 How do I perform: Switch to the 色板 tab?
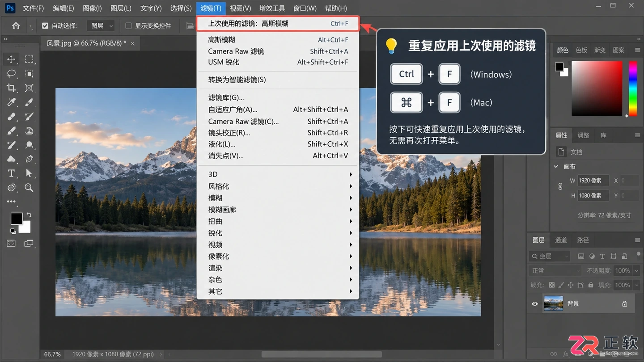pos(581,50)
